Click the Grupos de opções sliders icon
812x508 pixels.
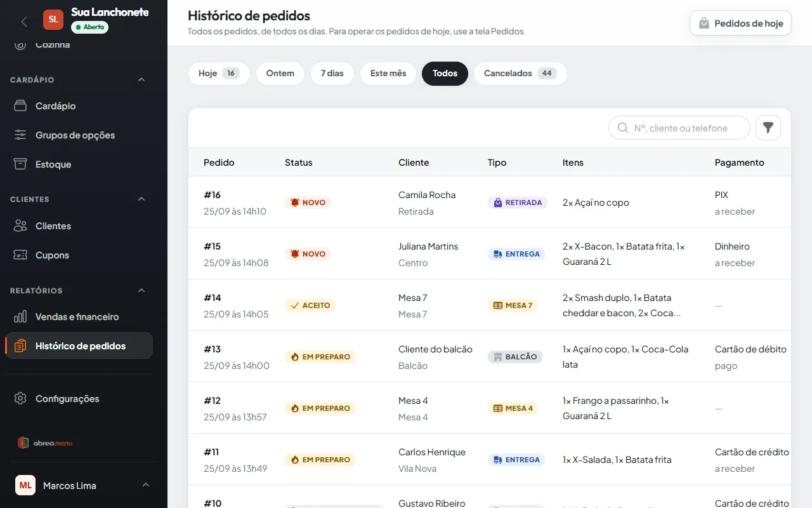(20, 135)
